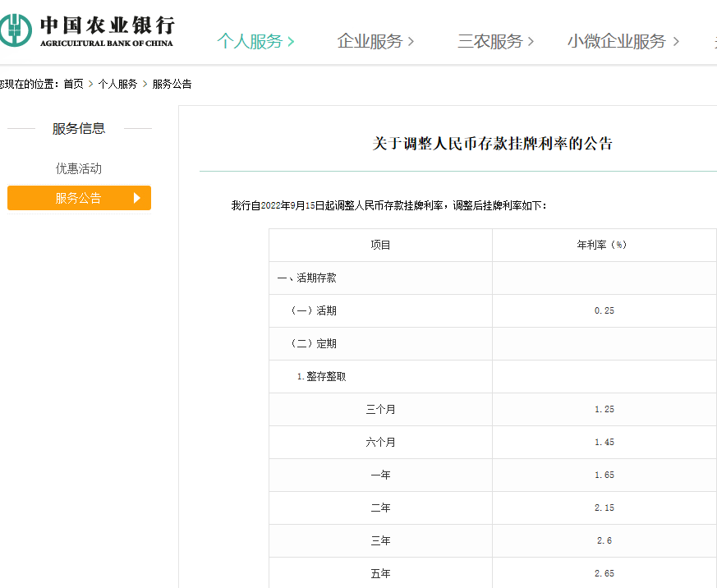Select the orange 服务公告 sidebar button

tap(79, 198)
